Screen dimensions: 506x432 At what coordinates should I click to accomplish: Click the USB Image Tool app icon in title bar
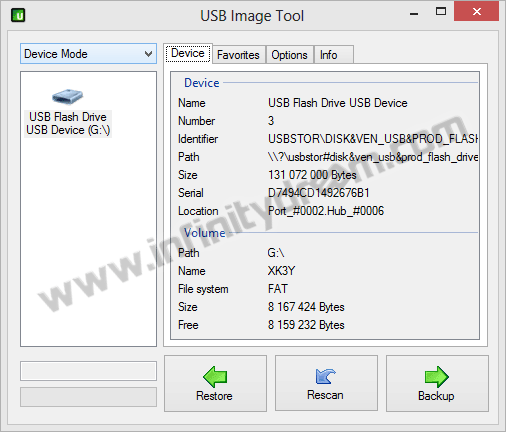pyautogui.click(x=18, y=15)
